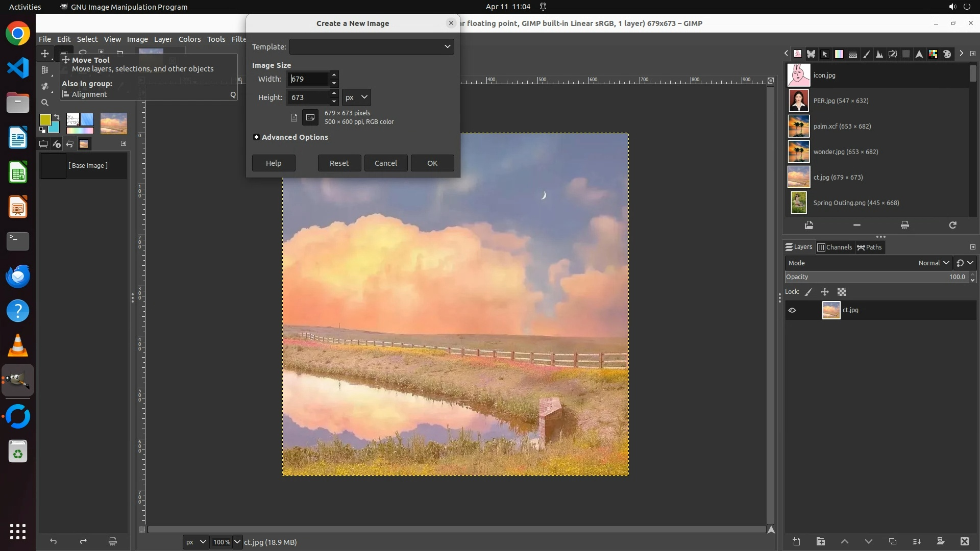The width and height of the screenshot is (980, 551).
Task: Toggle lock alpha channel checkerboard icon
Action: point(842,292)
